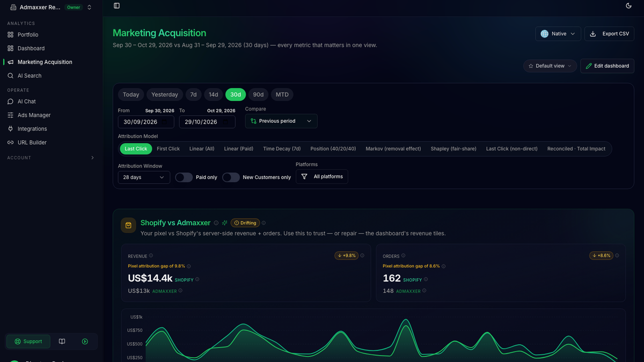This screenshot has height=362, width=644.
Task: Click info icon beside 162 SHOPIFY
Action: point(426,279)
